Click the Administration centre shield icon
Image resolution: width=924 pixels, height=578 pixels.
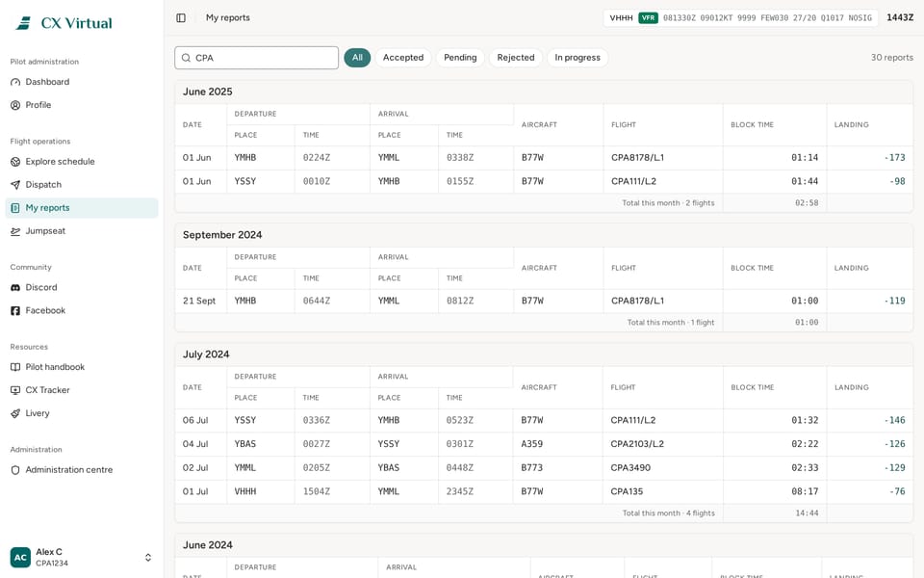coord(15,470)
